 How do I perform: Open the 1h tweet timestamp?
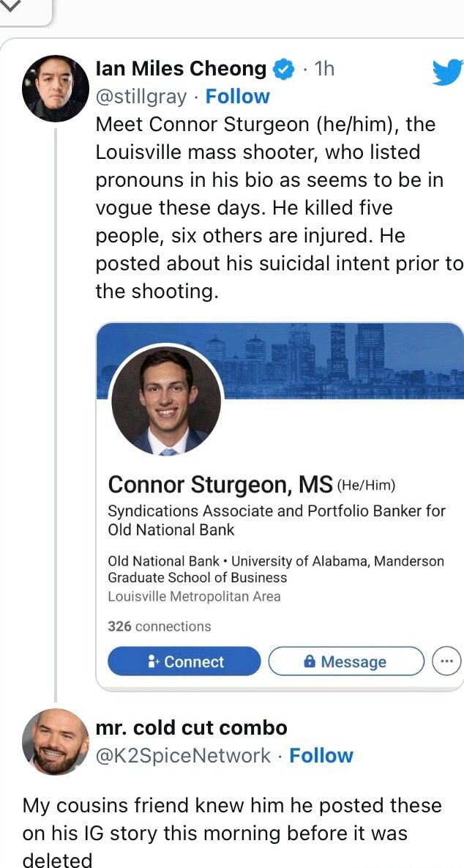323,69
